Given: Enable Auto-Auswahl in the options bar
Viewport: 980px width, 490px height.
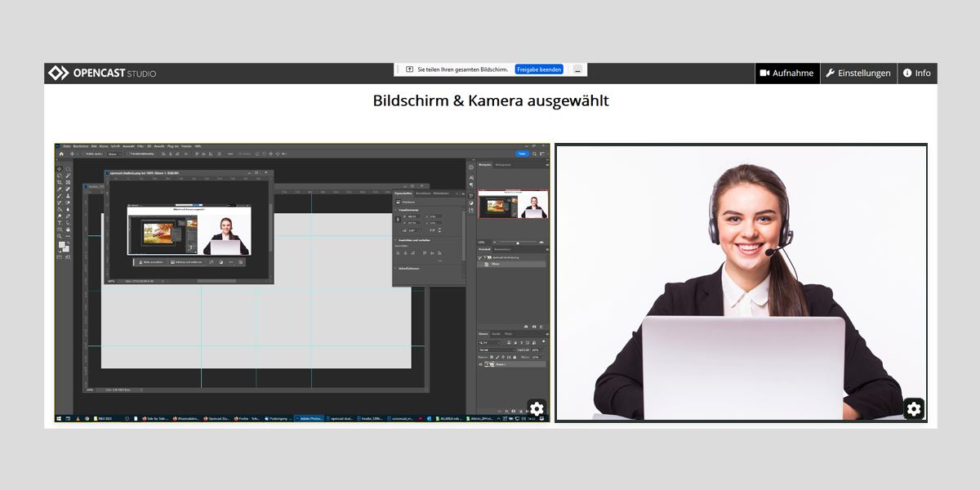Looking at the screenshot, I should tap(84, 154).
